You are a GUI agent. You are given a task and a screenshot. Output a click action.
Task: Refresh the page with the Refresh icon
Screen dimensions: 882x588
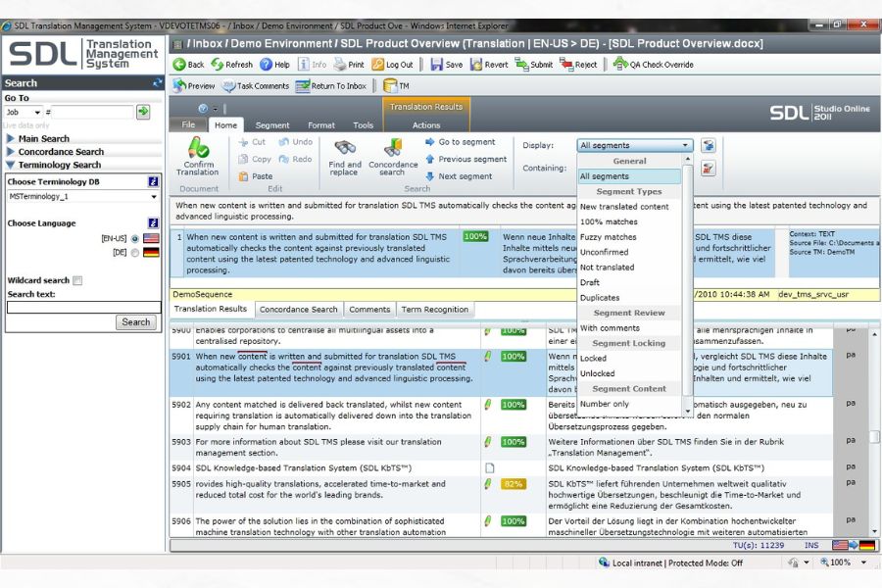pyautogui.click(x=231, y=65)
